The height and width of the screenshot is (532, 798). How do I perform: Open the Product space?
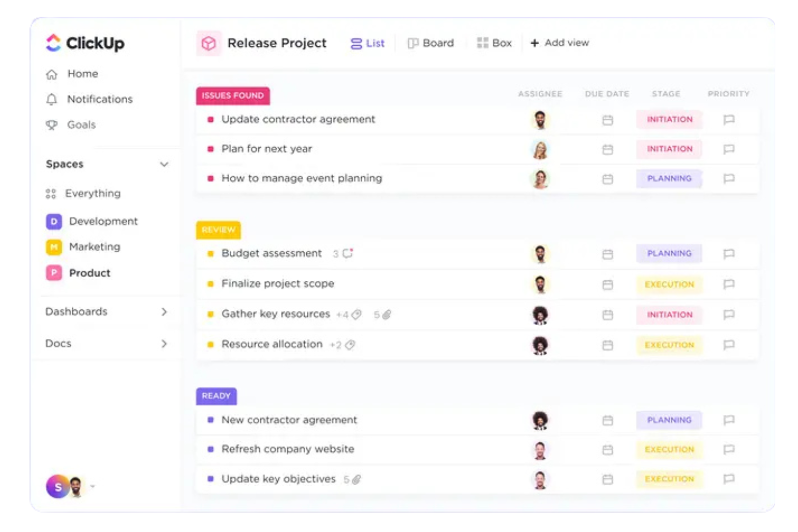tap(78, 273)
